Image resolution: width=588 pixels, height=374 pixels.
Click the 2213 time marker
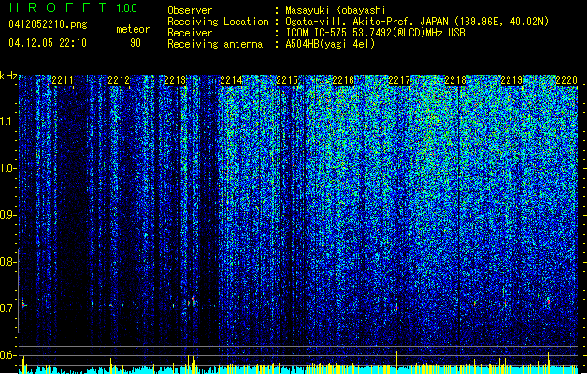(175, 80)
